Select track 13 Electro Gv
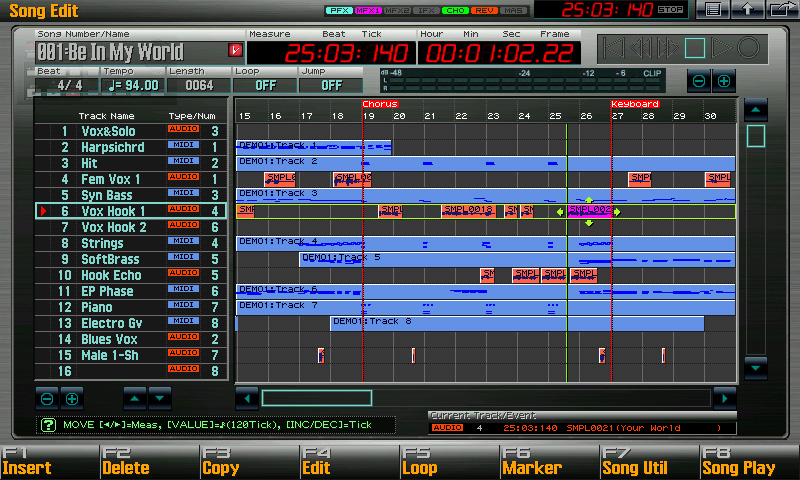The image size is (800, 480). pyautogui.click(x=131, y=323)
